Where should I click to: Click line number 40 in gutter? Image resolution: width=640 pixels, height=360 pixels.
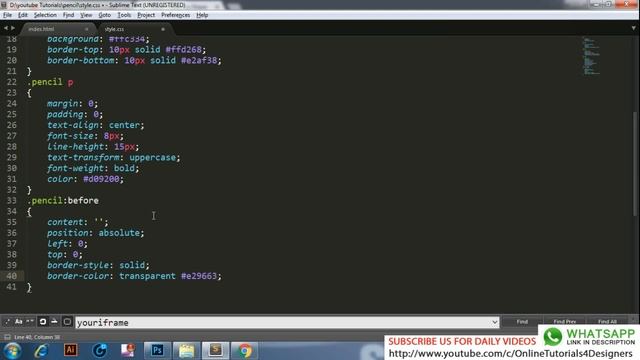pos(12,276)
